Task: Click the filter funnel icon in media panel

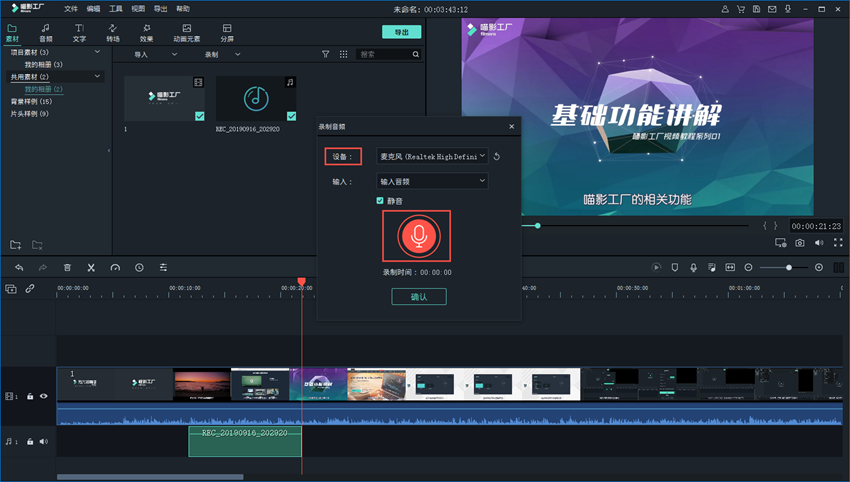Action: [x=325, y=54]
